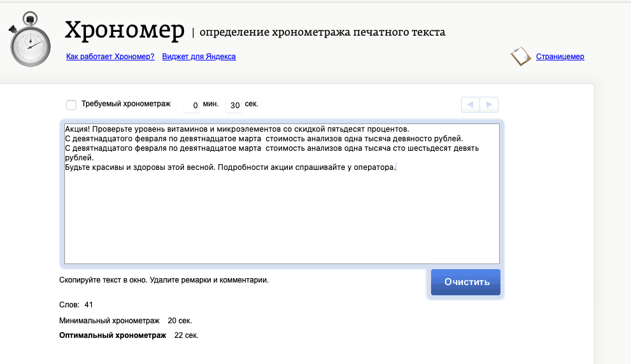The image size is (631, 364).
Task: Click the Оптимальный хронометраж 22 сек. line
Action: point(129,335)
